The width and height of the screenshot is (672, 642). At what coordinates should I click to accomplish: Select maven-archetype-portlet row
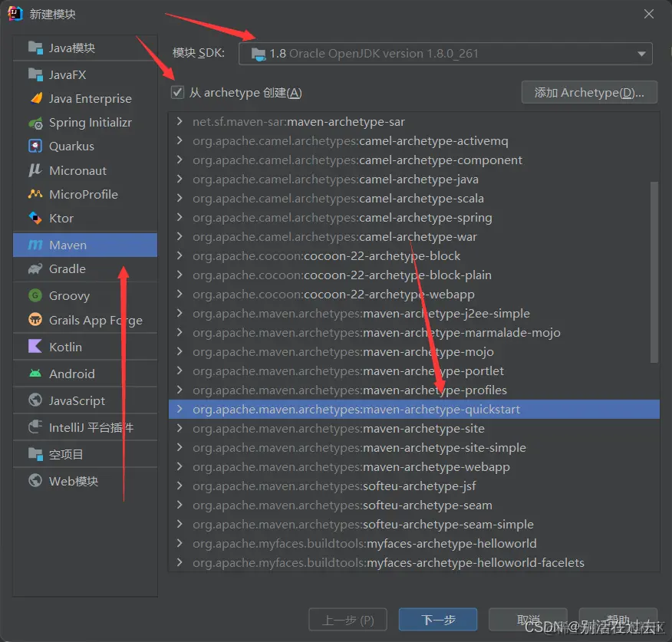pyautogui.click(x=414, y=370)
